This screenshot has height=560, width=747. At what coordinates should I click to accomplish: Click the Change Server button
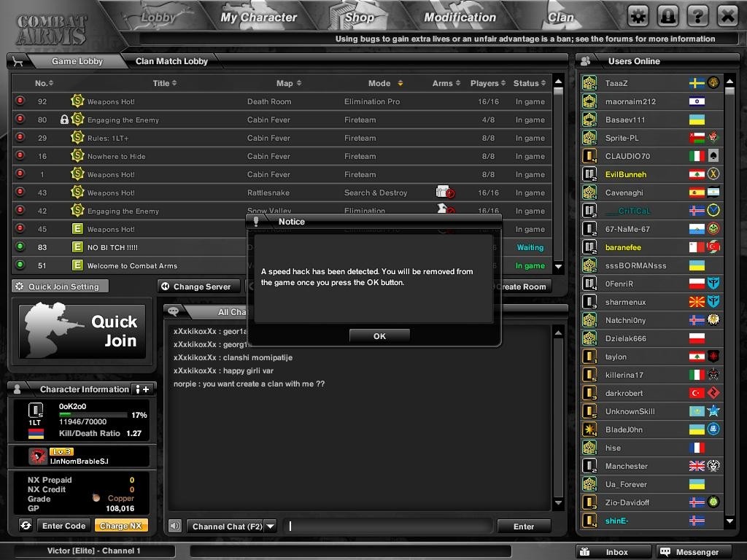(198, 286)
